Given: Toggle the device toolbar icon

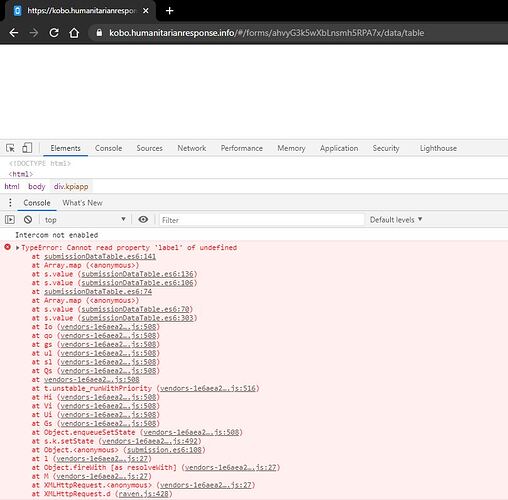Looking at the screenshot, I should [x=27, y=148].
